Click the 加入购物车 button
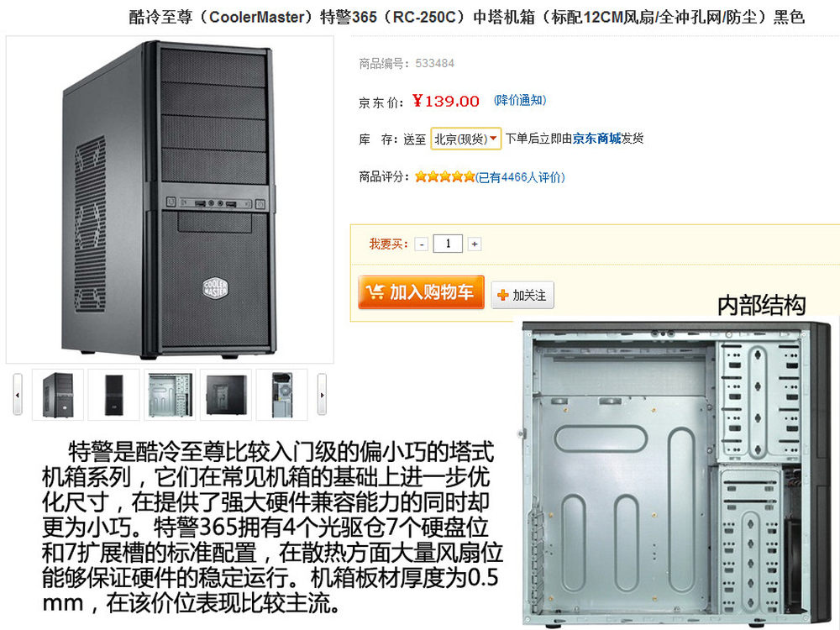 point(422,292)
